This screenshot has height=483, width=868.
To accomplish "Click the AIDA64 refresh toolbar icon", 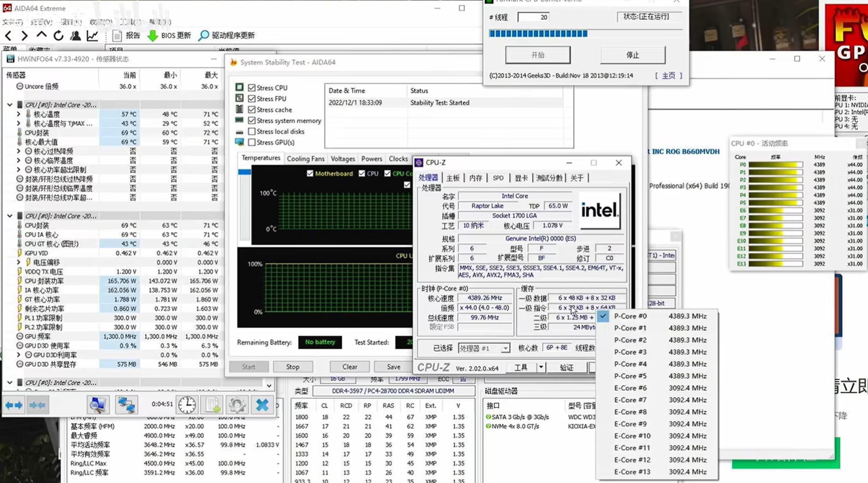I will (x=58, y=35).
